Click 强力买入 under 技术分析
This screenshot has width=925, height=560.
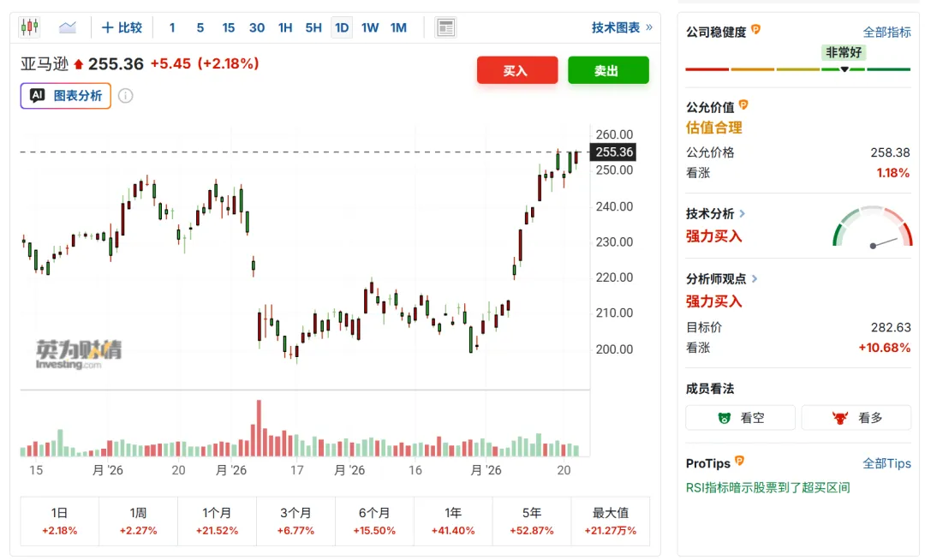tap(713, 236)
